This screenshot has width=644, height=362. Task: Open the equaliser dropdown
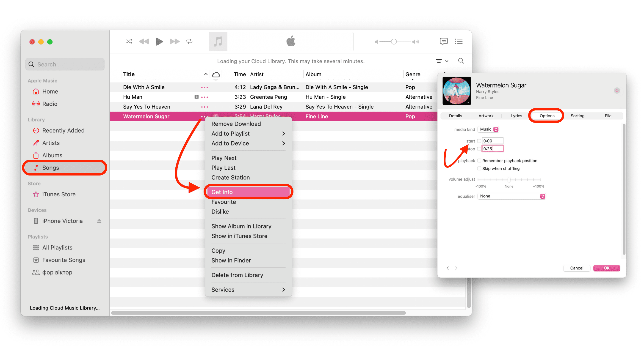point(511,196)
